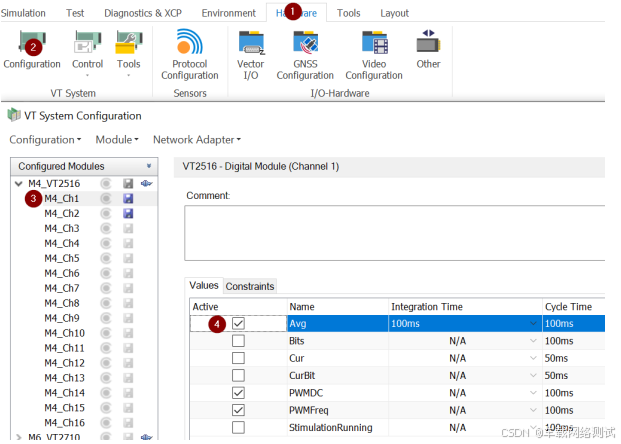This screenshot has height=444, width=621.
Task: Click the Cur 50ms cycle time cell
Action: coord(573,358)
